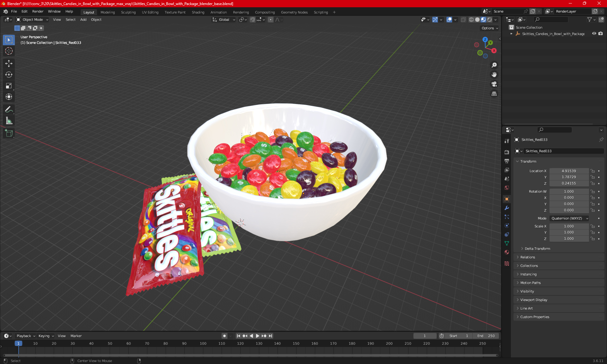The height and width of the screenshot is (364, 607).
Task: Hide Skittles_Candies_in_Bowl_with_Package collection in viewport
Action: tap(594, 33)
